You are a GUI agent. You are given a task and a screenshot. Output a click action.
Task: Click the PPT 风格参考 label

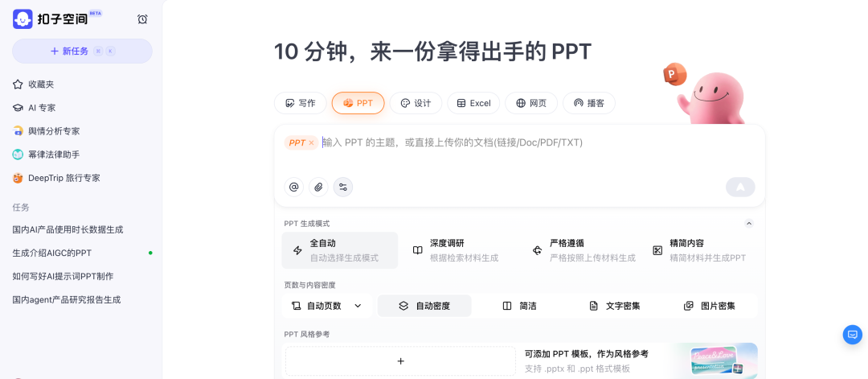coord(307,334)
